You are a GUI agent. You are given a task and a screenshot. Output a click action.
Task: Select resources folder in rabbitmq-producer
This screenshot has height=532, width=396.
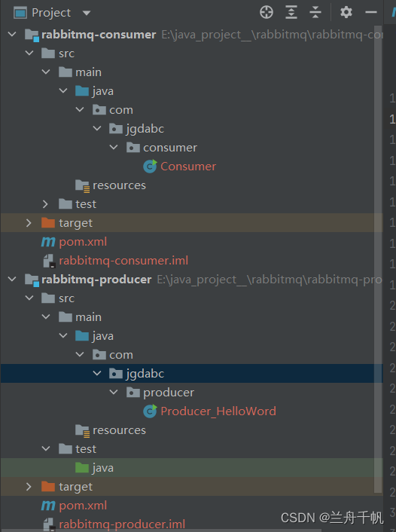click(119, 430)
